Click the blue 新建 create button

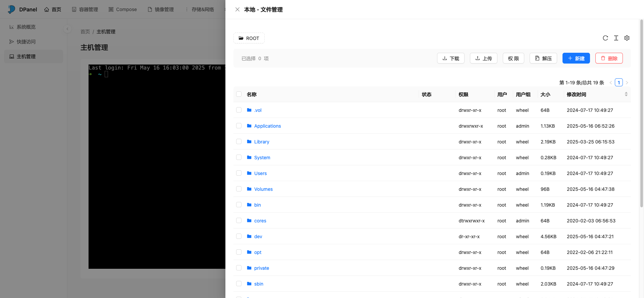coord(576,58)
